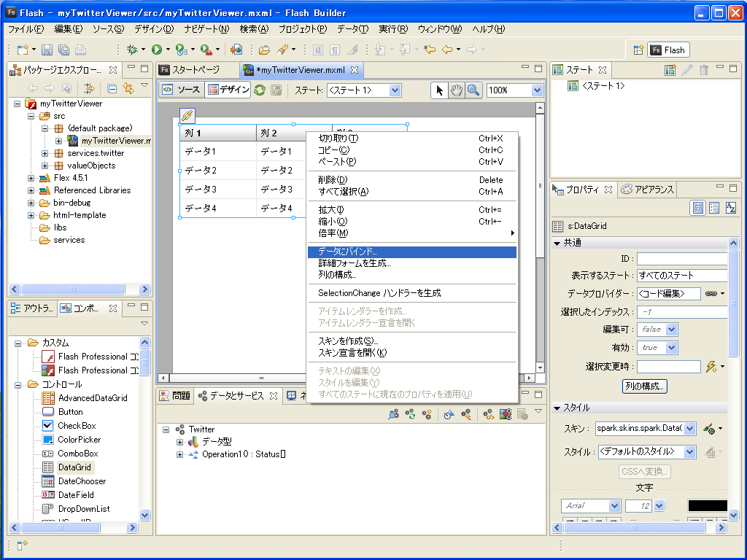Switch to the 問題 tab
The image size is (747, 560).
pos(175,396)
